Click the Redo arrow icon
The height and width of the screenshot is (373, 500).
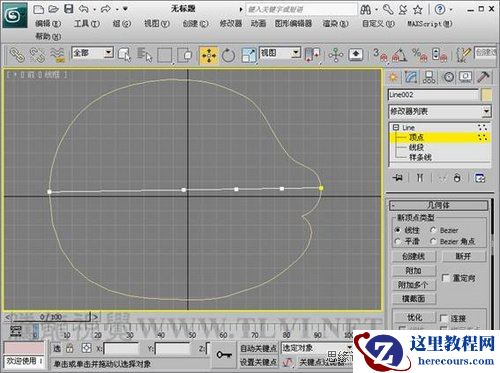tap(106, 9)
